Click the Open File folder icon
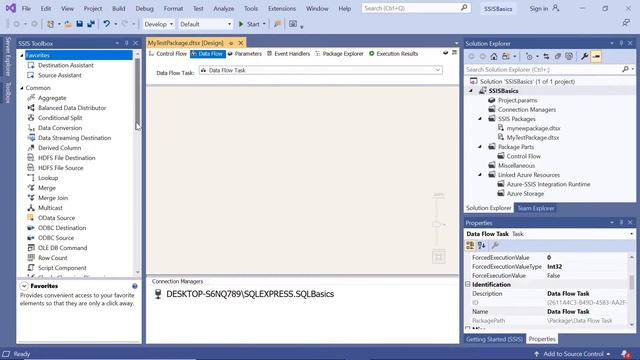The image size is (640, 360). (x=68, y=24)
